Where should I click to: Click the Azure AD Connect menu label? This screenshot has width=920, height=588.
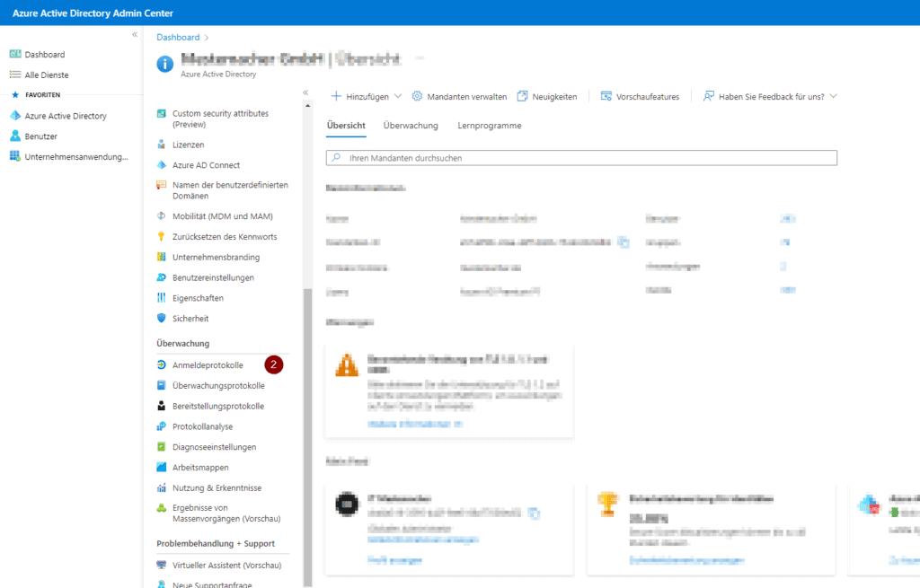pyautogui.click(x=206, y=165)
